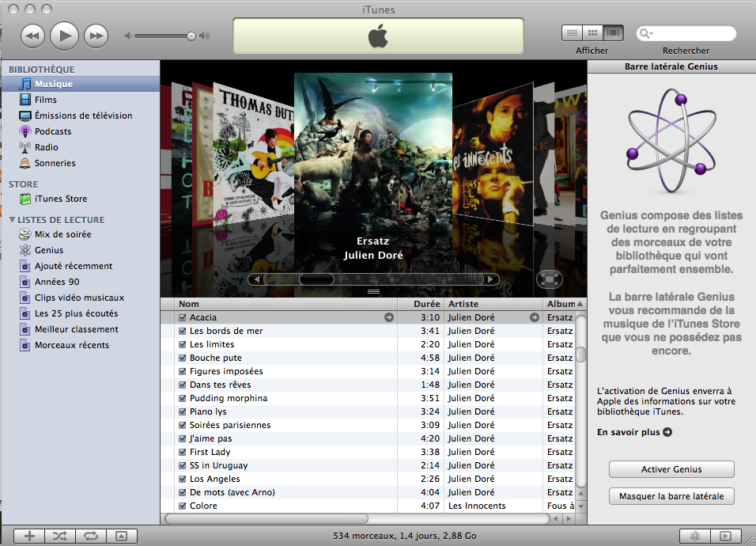756x546 pixels.
Task: Click in the Rechercher search field
Action: [686, 33]
